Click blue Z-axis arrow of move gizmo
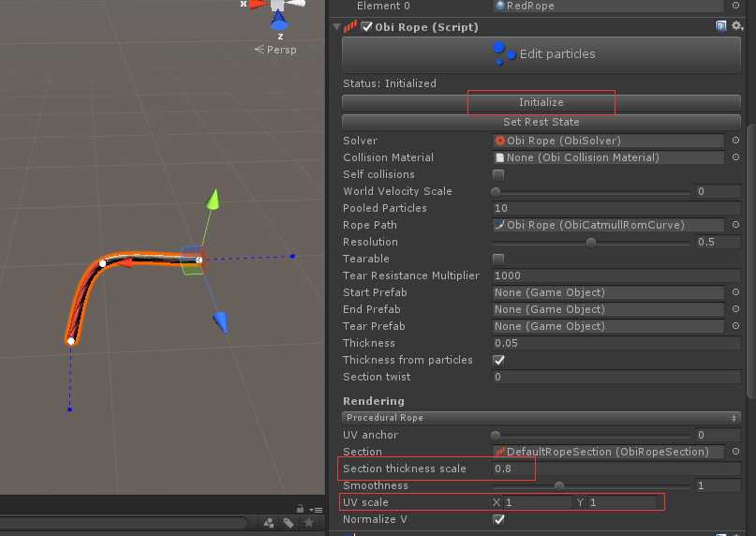This screenshot has width=756, height=536. coord(220,321)
